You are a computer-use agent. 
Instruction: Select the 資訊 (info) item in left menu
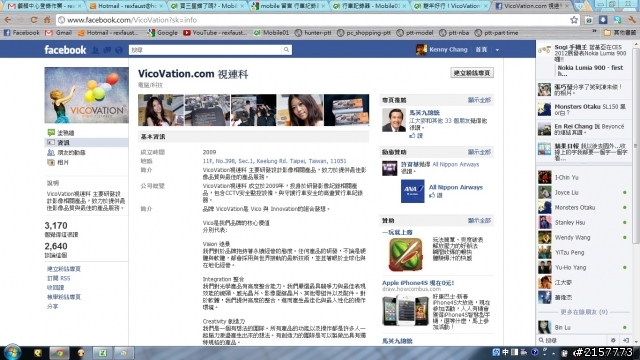coord(87,142)
